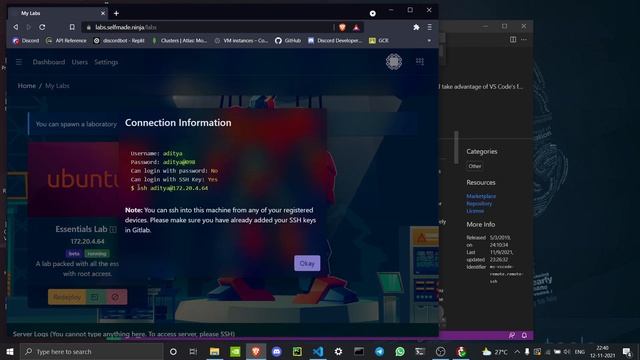
Task: Open the Marketplace link in VS Code
Action: 481,196
